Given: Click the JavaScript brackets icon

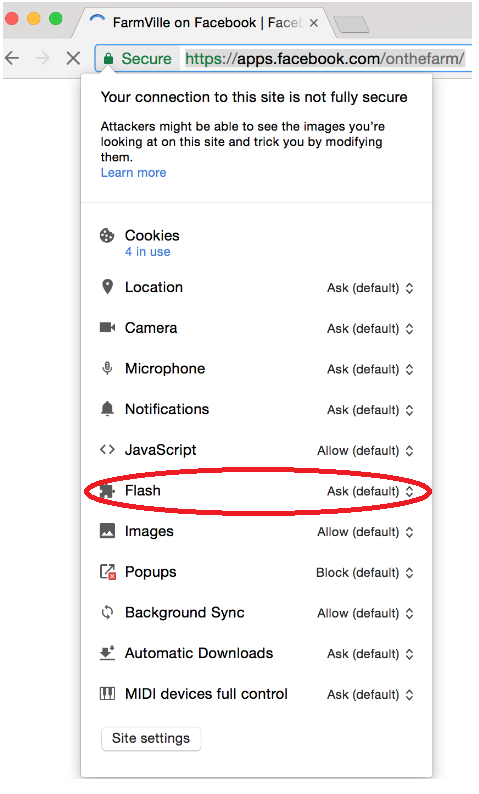Looking at the screenshot, I should pos(107,450).
